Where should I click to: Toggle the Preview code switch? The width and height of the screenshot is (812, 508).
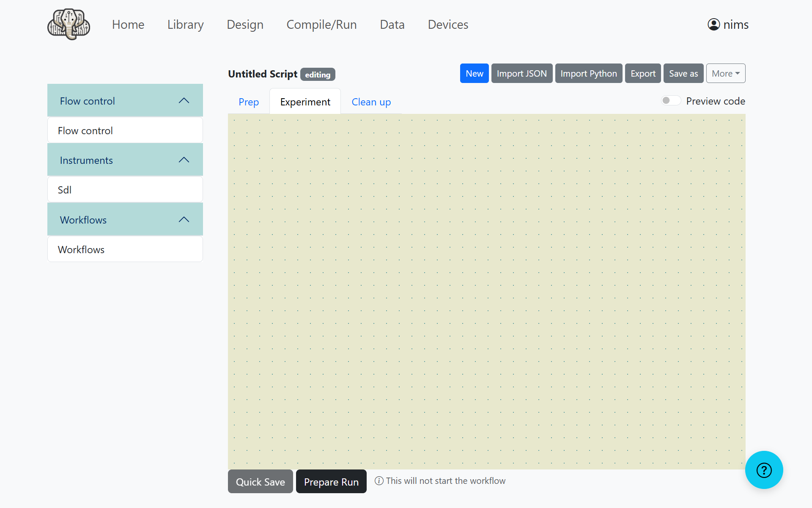[x=671, y=101]
